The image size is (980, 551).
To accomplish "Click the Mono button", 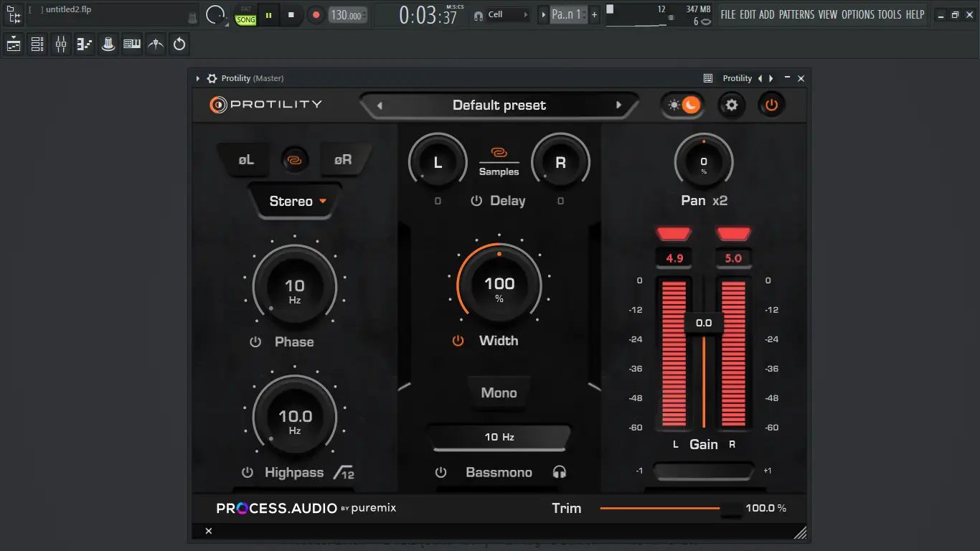I will coord(499,392).
